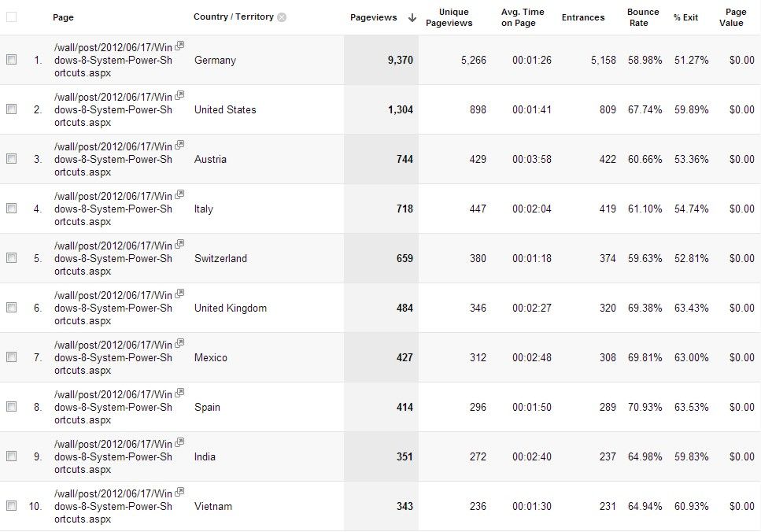Open Germany row page in new window icon
The height and width of the screenshot is (532, 761).
tap(179, 46)
